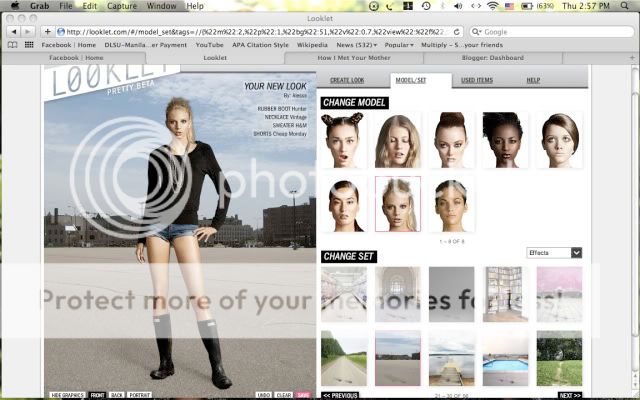Viewport: 640px width, 400px height.
Task: Select the country road set thumbnail
Action: click(344, 358)
